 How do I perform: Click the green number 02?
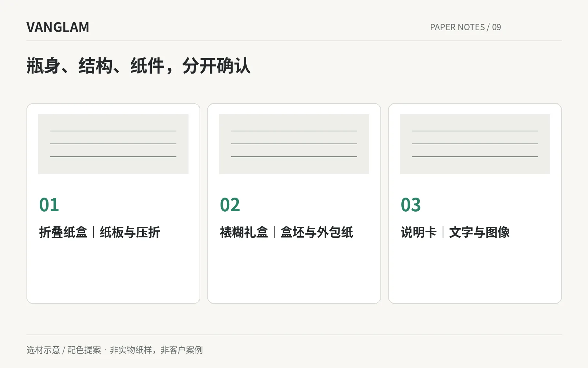[x=230, y=205]
